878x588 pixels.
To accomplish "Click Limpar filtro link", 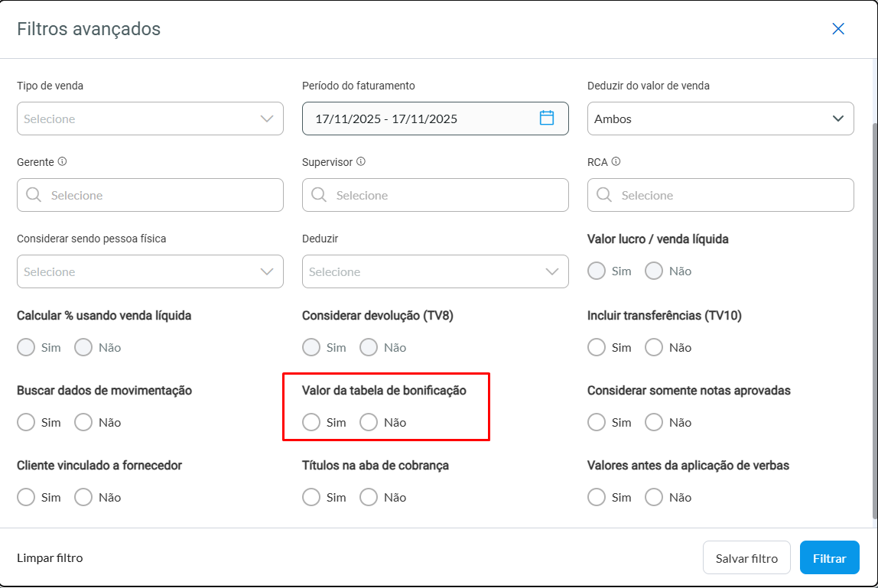I will [50, 558].
